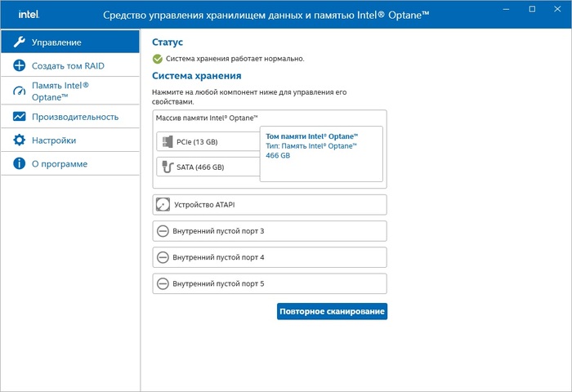Click the plus icon for Создать том RAID
572x392 pixels.
click(x=19, y=65)
